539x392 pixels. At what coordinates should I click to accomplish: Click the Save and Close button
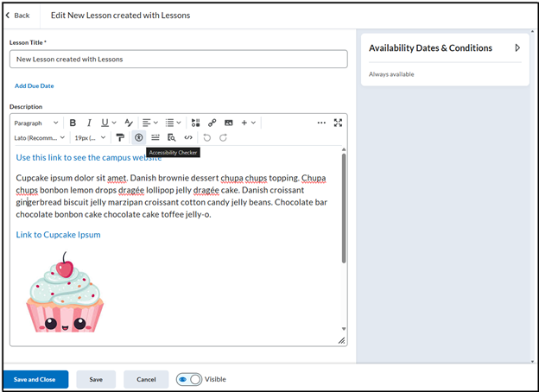tap(35, 379)
